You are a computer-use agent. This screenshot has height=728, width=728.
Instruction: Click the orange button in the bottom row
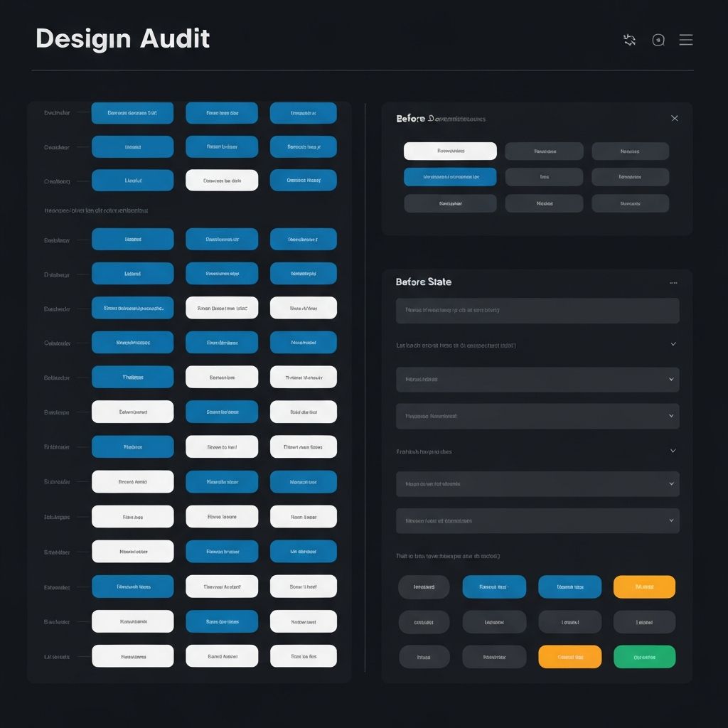tap(569, 656)
